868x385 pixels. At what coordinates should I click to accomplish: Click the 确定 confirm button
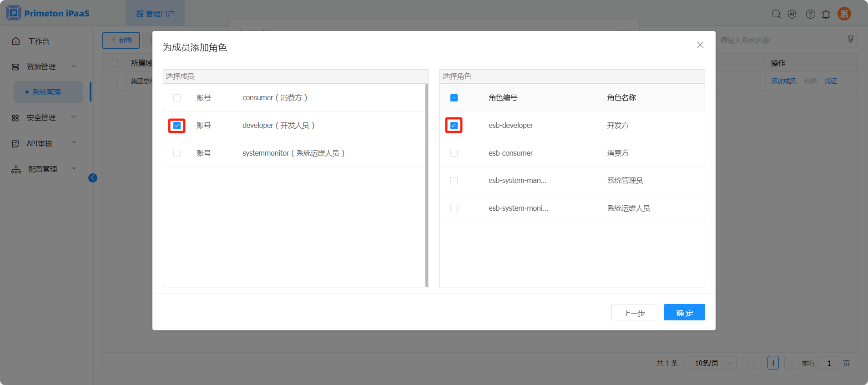[684, 313]
